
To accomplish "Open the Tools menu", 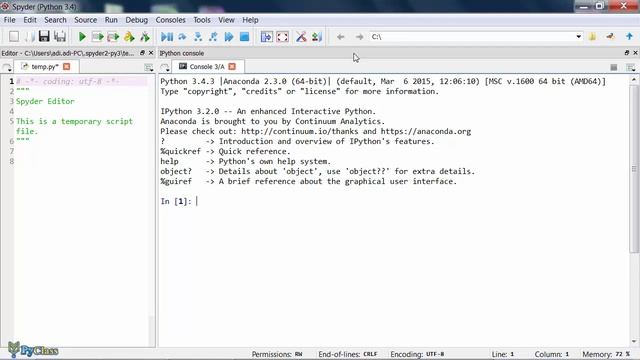I will (x=202, y=20).
